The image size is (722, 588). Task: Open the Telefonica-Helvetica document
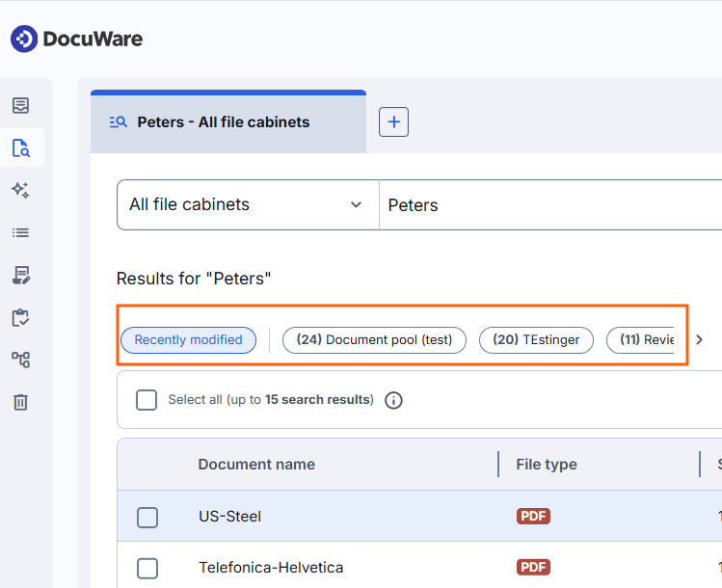click(271, 568)
